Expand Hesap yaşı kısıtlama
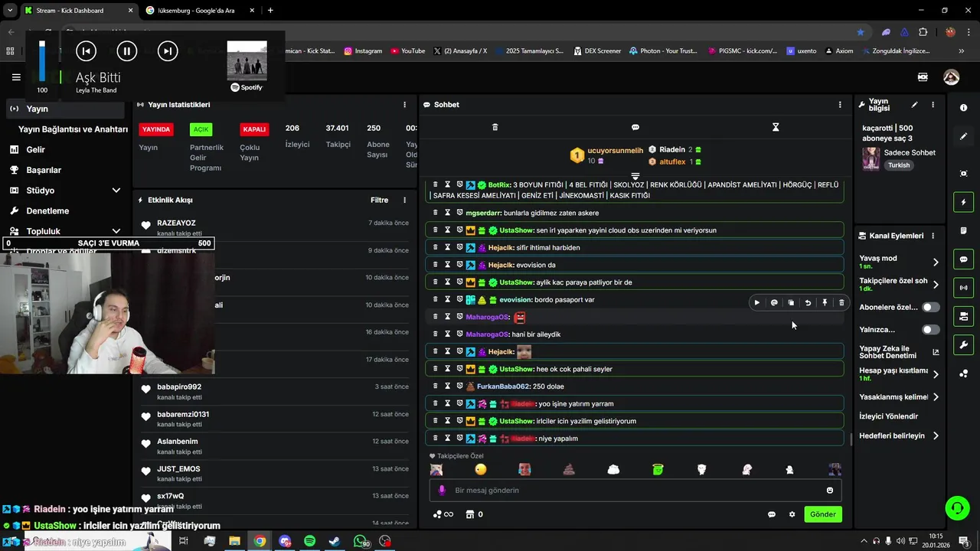The height and width of the screenshot is (551, 980). 936,374
